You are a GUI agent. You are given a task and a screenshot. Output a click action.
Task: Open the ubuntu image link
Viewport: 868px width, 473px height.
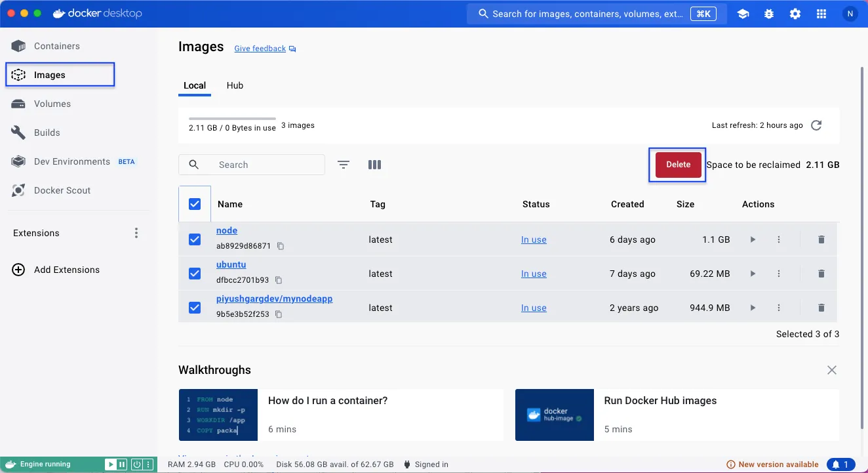[231, 264]
